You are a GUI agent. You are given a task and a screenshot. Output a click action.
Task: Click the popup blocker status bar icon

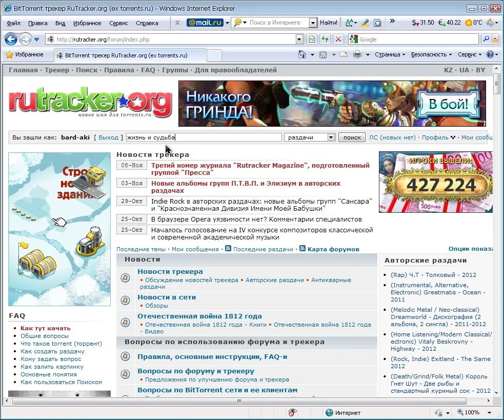click(292, 412)
